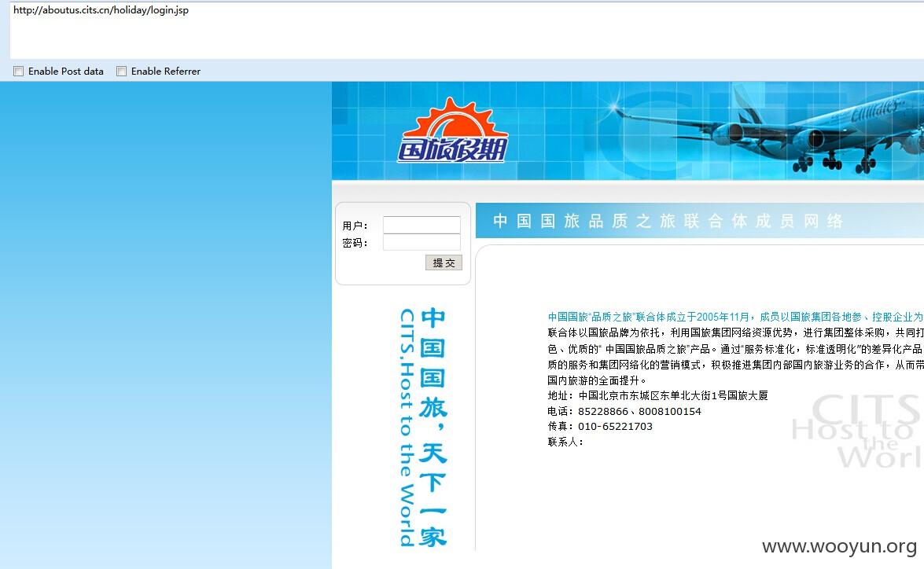Screen dimensions: 924x569
Task: Click the Enable Post data label
Action: click(x=66, y=72)
